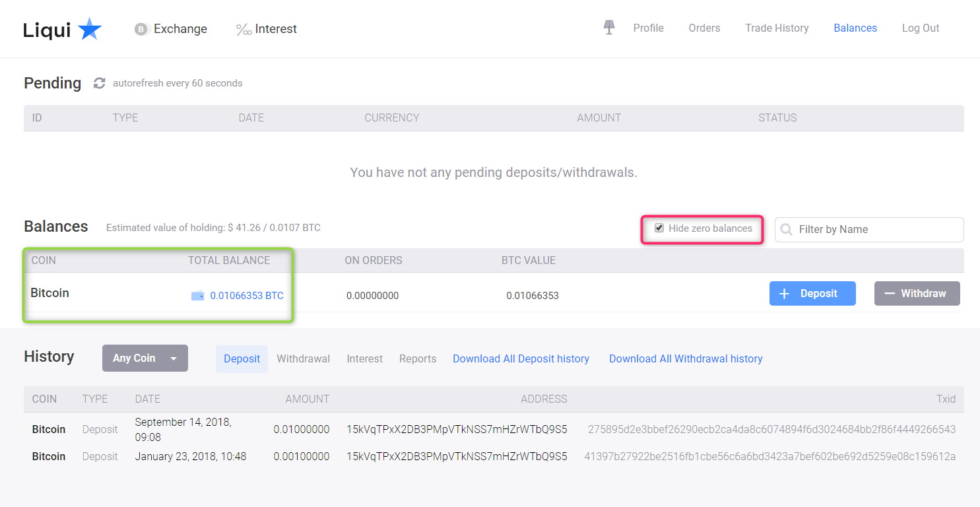
Task: Go to Profile
Action: [648, 28]
